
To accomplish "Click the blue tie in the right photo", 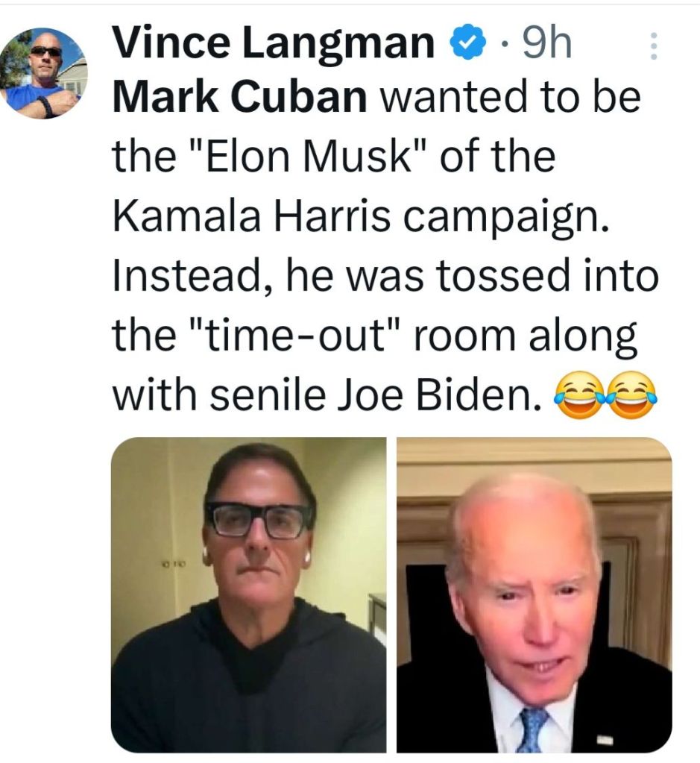I will point(534,729).
